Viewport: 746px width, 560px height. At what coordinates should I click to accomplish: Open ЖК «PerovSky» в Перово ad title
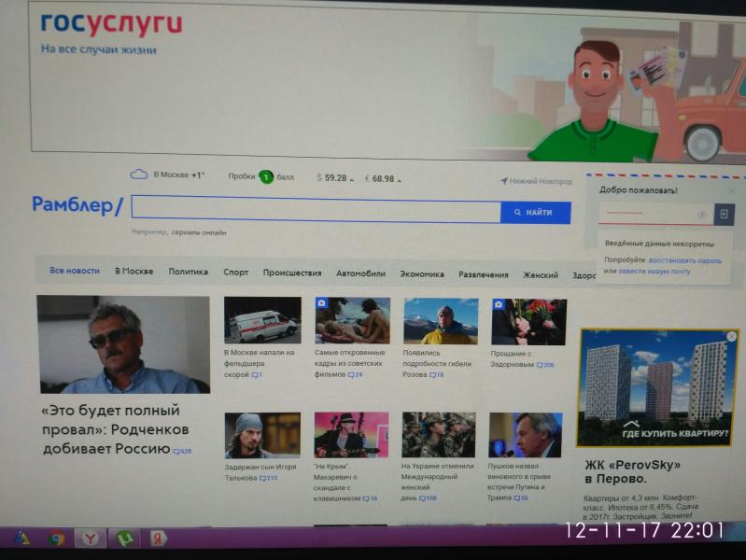[x=632, y=471]
